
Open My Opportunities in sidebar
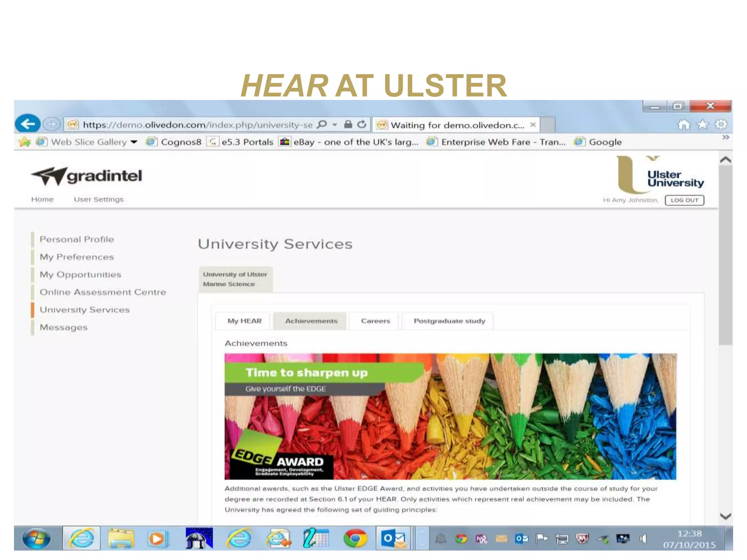pos(80,275)
